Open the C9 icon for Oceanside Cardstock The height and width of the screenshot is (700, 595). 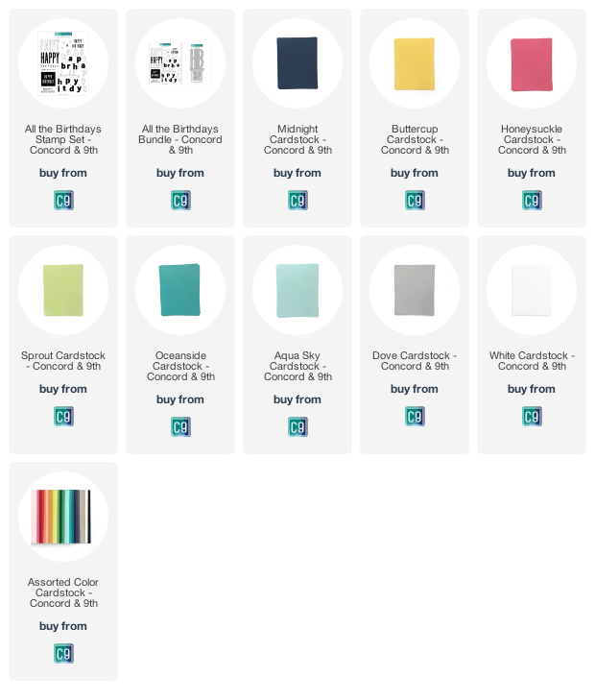(180, 427)
